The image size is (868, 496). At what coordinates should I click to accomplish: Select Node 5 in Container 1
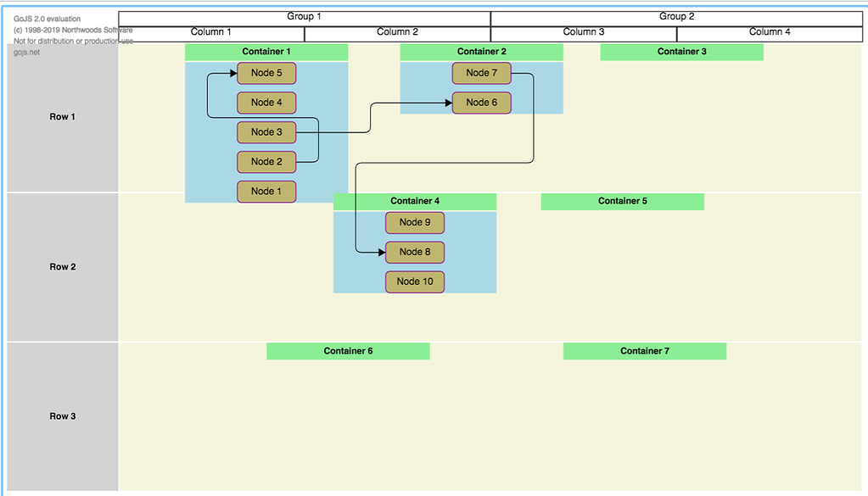pyautogui.click(x=266, y=73)
